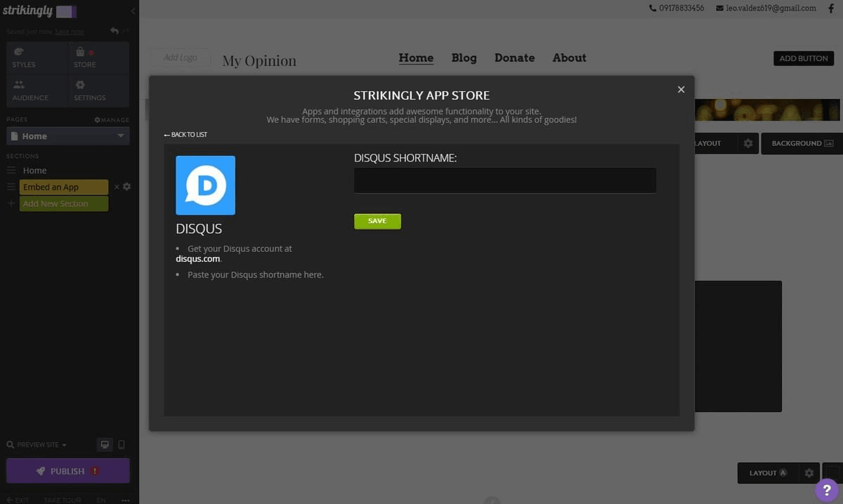Switch to the Blog tab
Viewport: 843px width, 504px height.
[464, 58]
